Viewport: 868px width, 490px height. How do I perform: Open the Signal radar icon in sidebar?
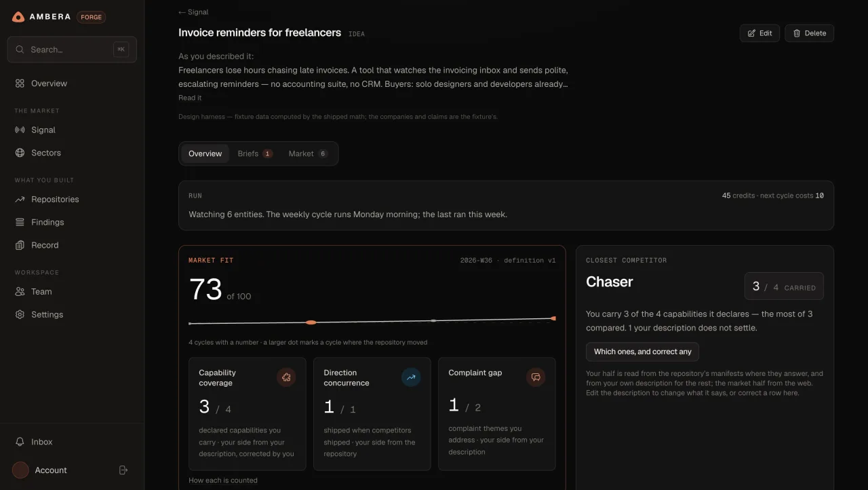[x=20, y=130]
